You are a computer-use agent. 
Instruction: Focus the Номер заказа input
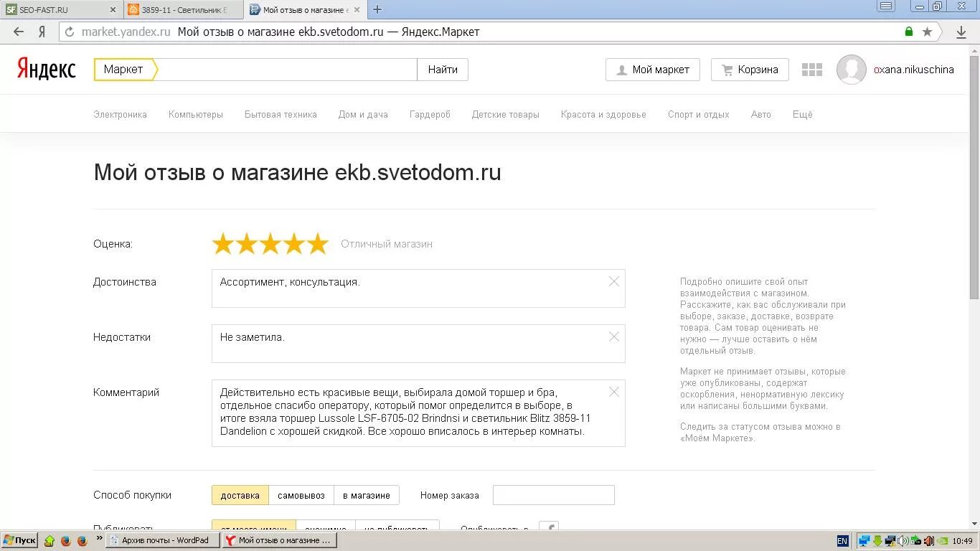[554, 495]
